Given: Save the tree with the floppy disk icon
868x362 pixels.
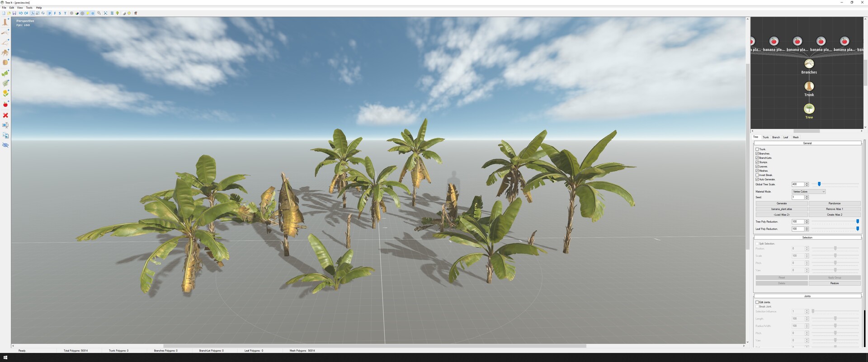Looking at the screenshot, I should click(x=14, y=13).
